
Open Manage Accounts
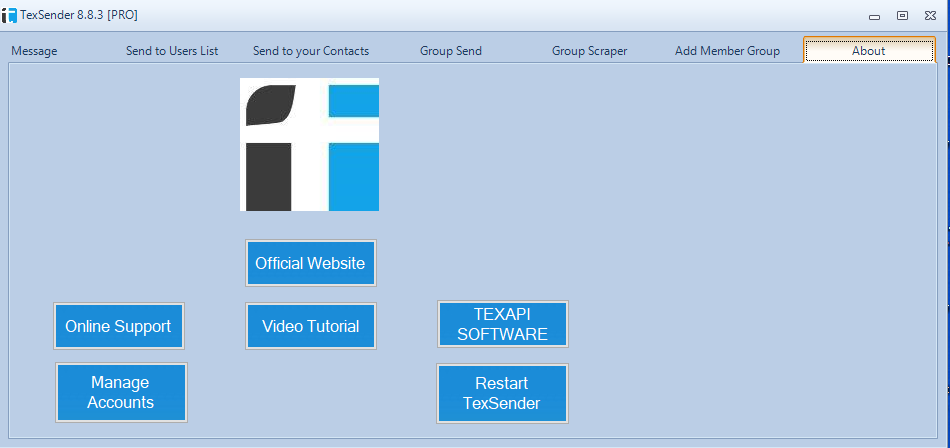[x=121, y=392]
